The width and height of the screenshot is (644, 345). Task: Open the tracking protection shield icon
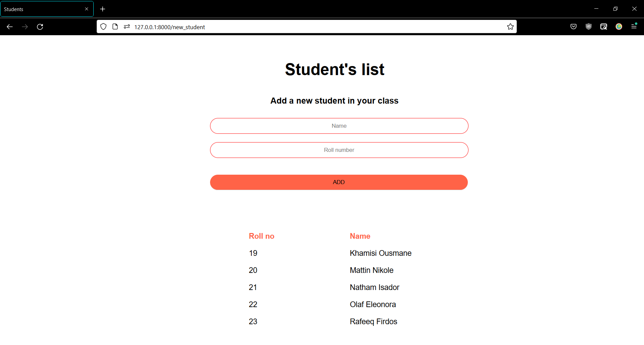pyautogui.click(x=103, y=27)
